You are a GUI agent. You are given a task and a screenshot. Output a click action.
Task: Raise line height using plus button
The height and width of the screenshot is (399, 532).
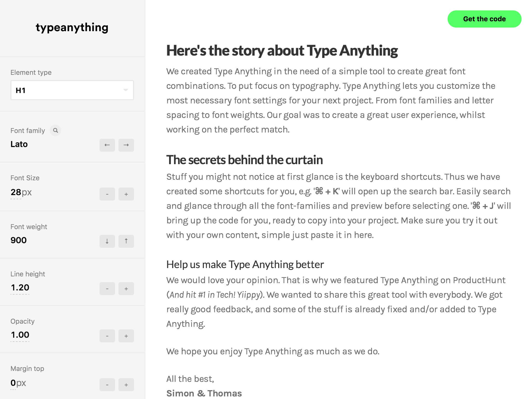click(x=126, y=289)
